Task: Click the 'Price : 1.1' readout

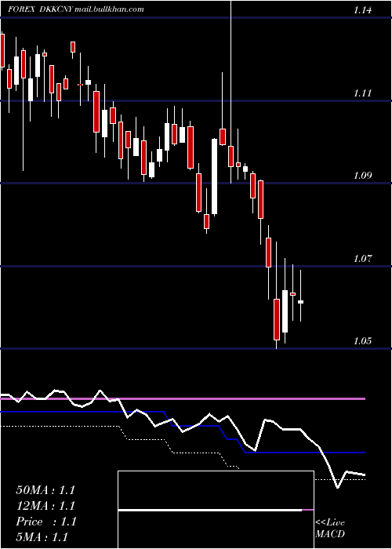Action: (46, 522)
